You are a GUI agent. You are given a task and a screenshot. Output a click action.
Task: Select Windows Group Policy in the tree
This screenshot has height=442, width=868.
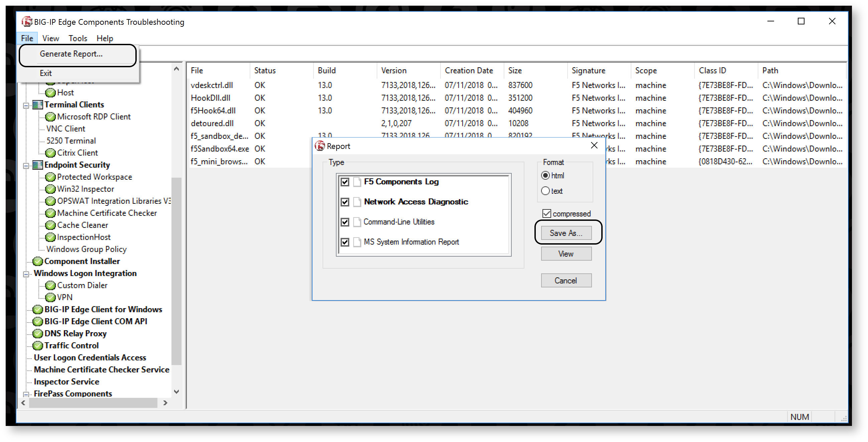[x=87, y=249]
